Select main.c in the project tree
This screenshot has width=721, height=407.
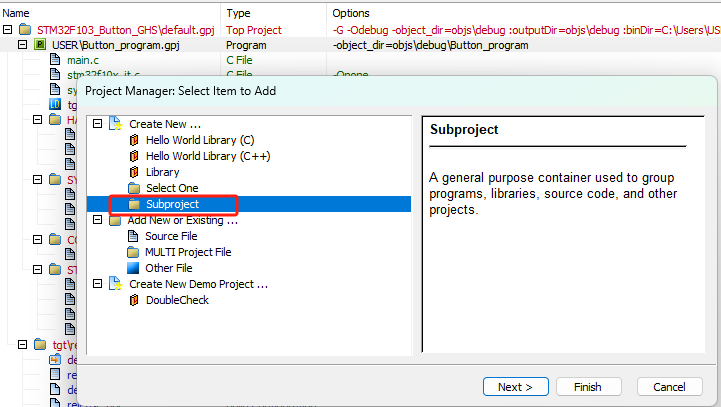pos(85,60)
